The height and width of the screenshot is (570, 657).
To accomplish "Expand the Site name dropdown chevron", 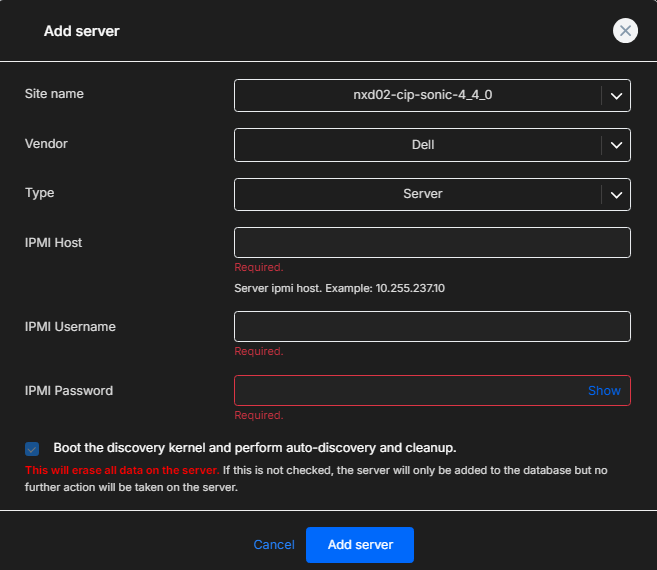I will click(616, 96).
